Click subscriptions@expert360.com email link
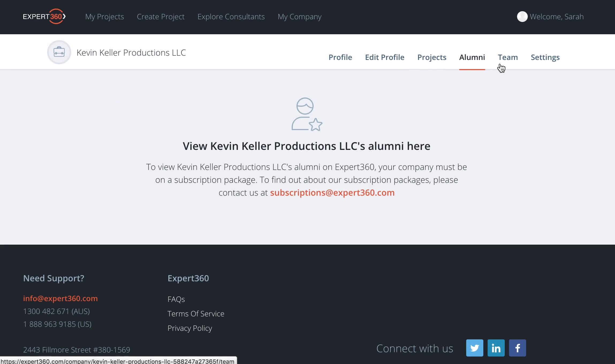Viewport: 615px width, 364px height. (x=332, y=192)
